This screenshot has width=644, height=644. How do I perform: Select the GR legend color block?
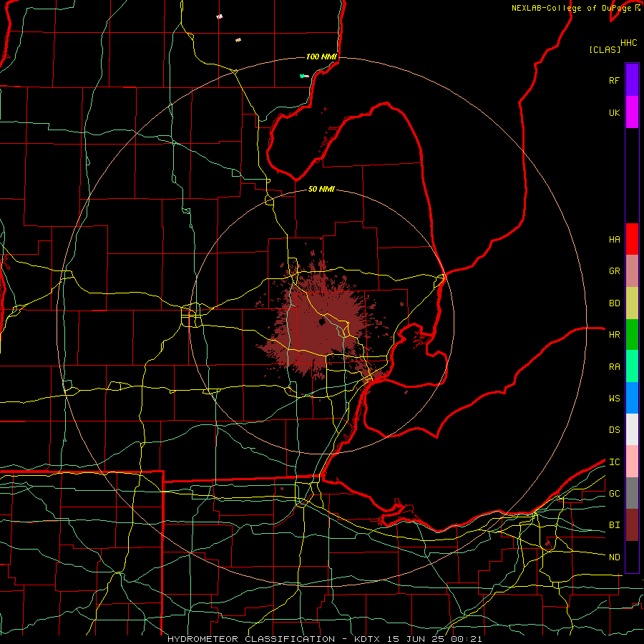(632, 271)
